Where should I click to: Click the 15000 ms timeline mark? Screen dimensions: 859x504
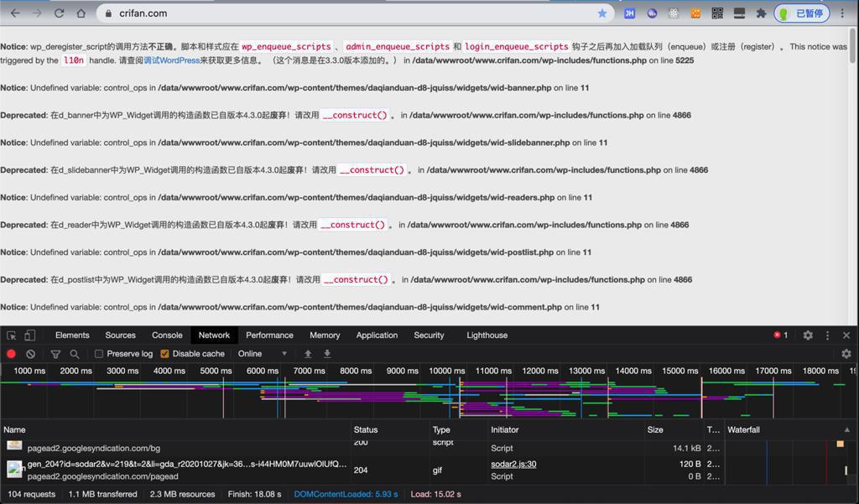[680, 371]
